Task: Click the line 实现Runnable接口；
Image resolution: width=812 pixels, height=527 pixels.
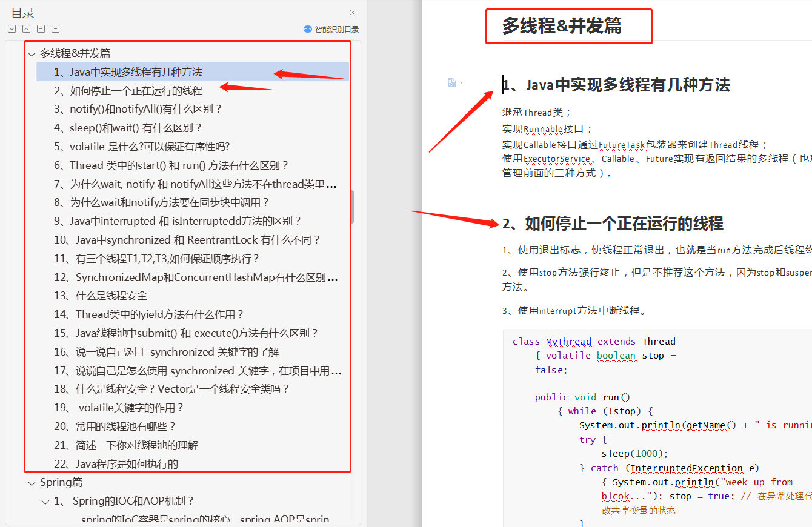Action: click(547, 129)
